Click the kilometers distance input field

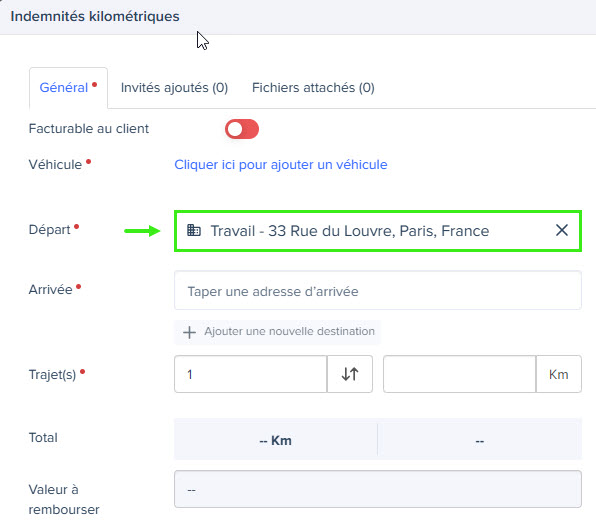pyautogui.click(x=460, y=374)
